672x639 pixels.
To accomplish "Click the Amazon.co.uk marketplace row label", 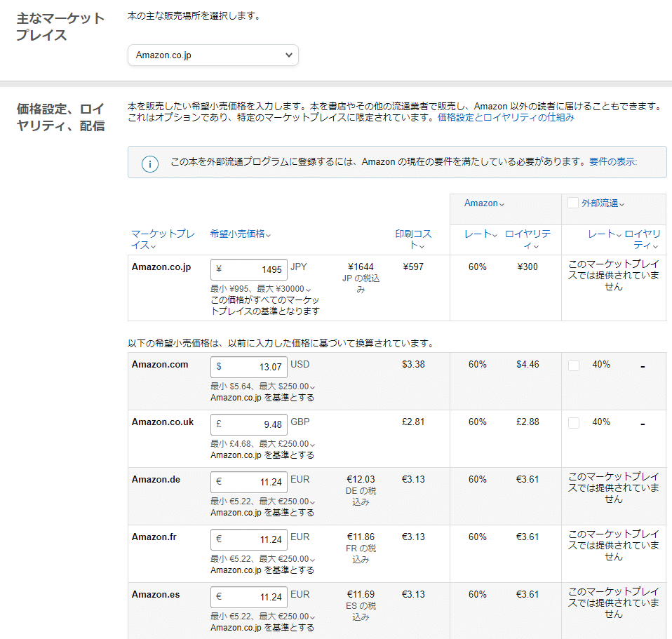I will tap(163, 422).
